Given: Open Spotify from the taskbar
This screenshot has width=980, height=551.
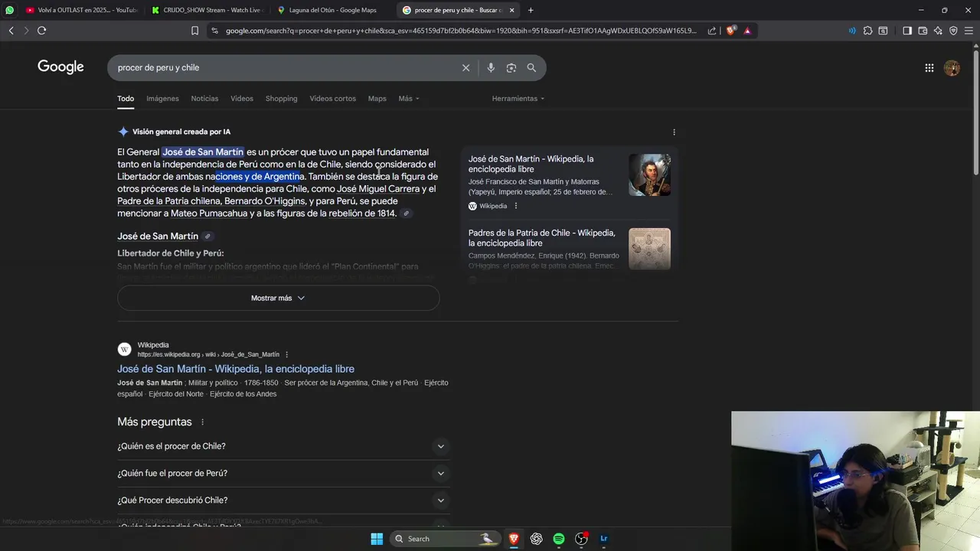Looking at the screenshot, I should click(x=559, y=539).
